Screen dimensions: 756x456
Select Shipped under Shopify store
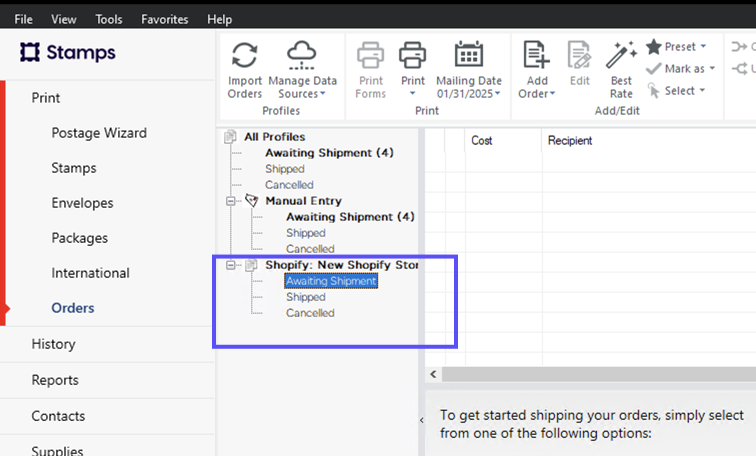306,297
